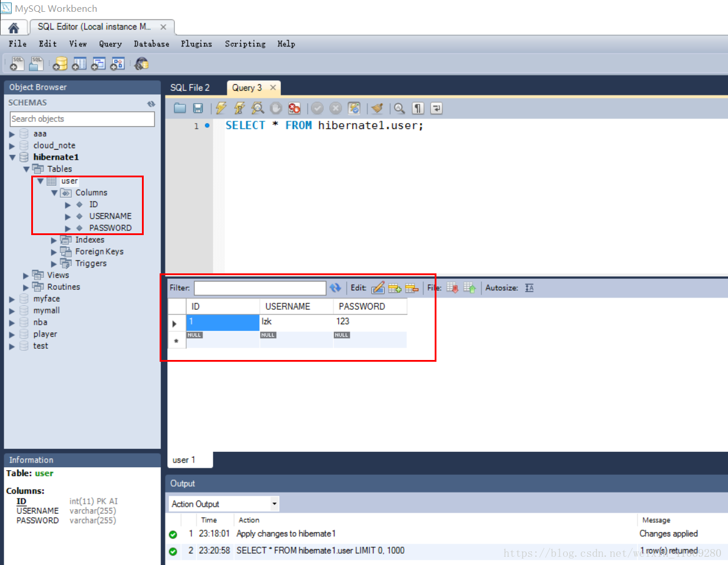Select the nba schema
Screen dimensions: 728x565
[40, 322]
